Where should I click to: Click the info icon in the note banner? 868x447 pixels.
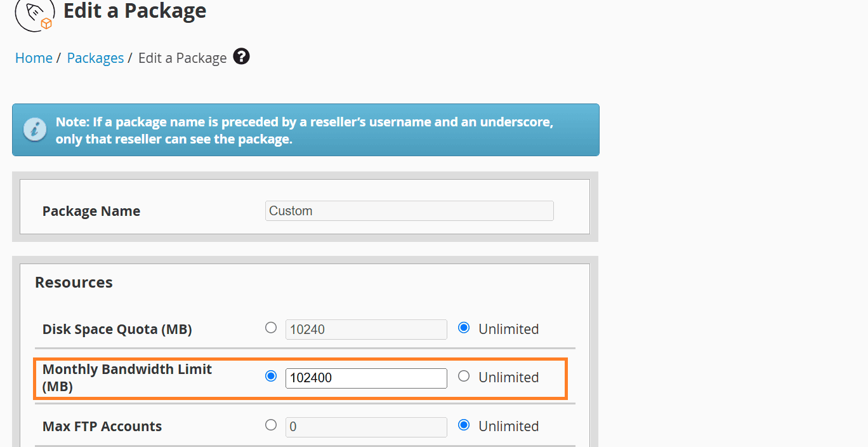(x=35, y=129)
